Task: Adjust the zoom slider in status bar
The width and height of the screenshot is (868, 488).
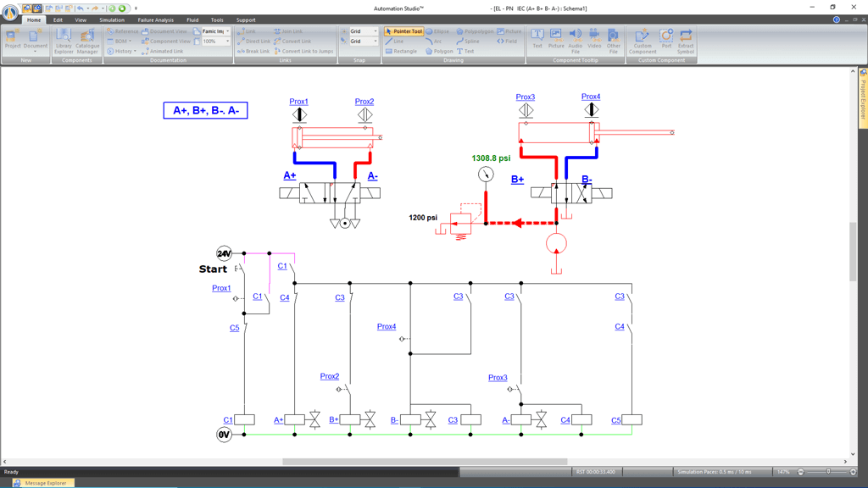Action: point(828,472)
